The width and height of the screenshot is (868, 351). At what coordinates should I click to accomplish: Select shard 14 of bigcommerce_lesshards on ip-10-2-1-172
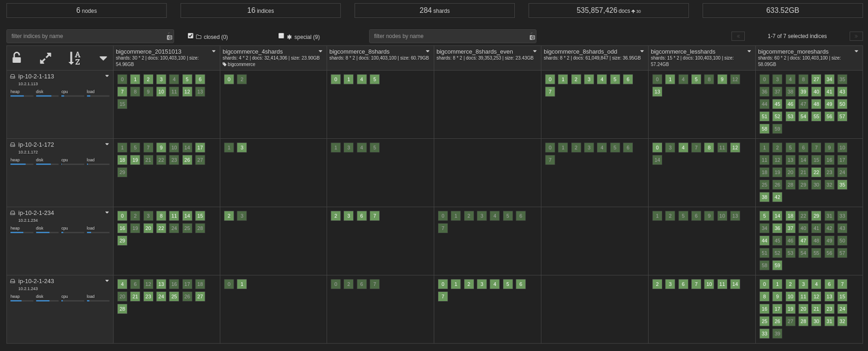click(x=657, y=160)
